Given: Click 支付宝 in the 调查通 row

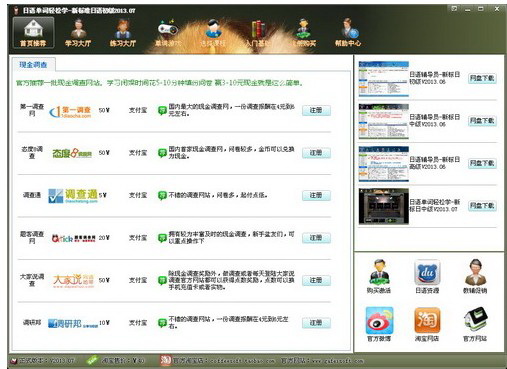Looking at the screenshot, I should pyautogui.click(x=138, y=195).
